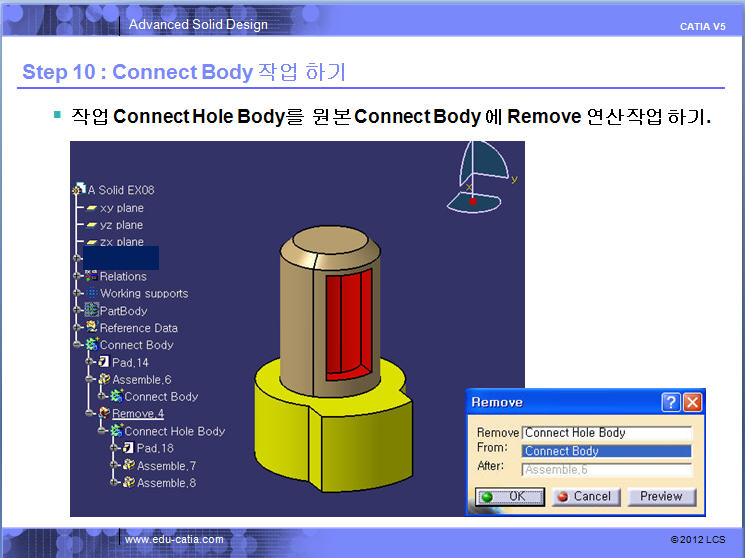Select Assemble.8 in the specification tree
The width and height of the screenshot is (745, 558).
point(166,483)
